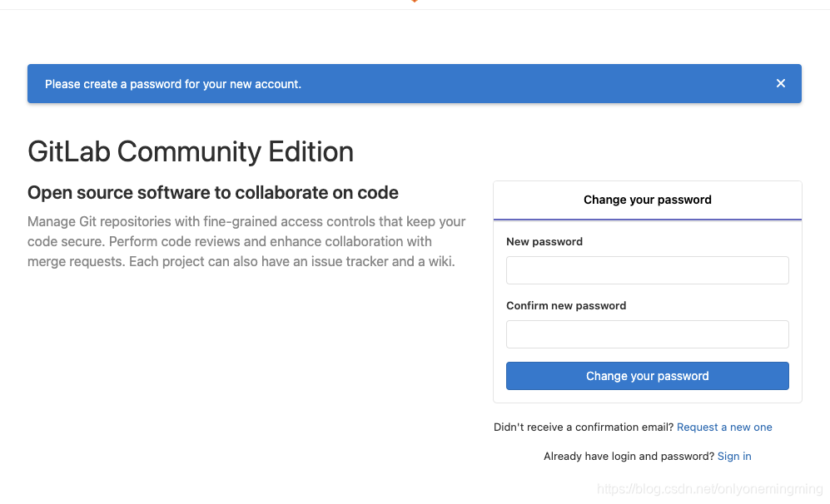Open the Request a new one link
Image resolution: width=830 pixels, height=504 pixels.
724,427
